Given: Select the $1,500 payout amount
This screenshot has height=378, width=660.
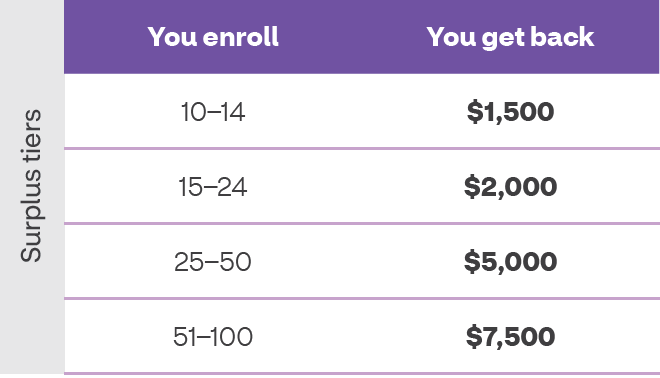Looking at the screenshot, I should tap(510, 112).
